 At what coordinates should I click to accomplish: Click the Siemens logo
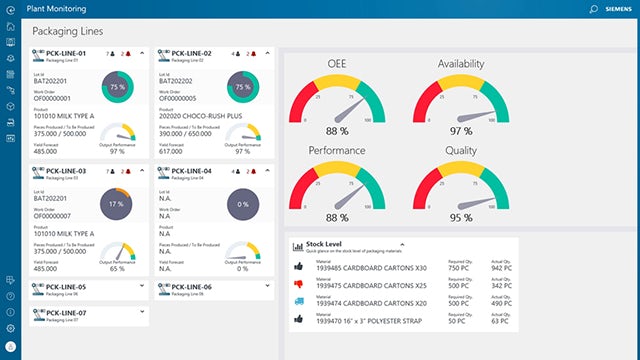[x=619, y=9]
